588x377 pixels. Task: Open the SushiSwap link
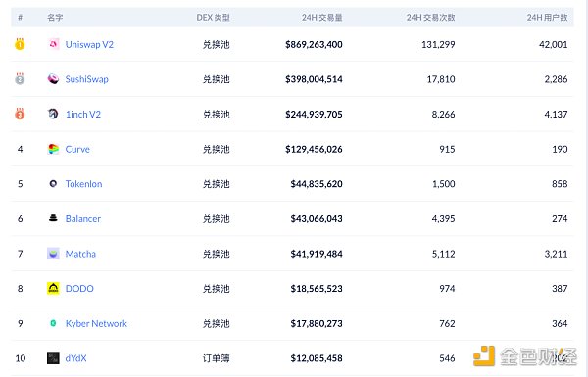pos(86,79)
